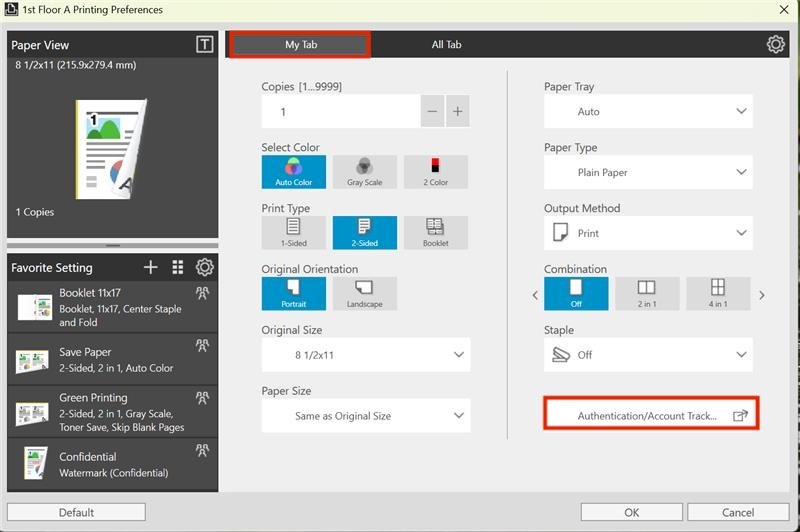Viewport: 800px width, 532px height.
Task: Click the Staple icon in Staple field
Action: click(x=561, y=354)
